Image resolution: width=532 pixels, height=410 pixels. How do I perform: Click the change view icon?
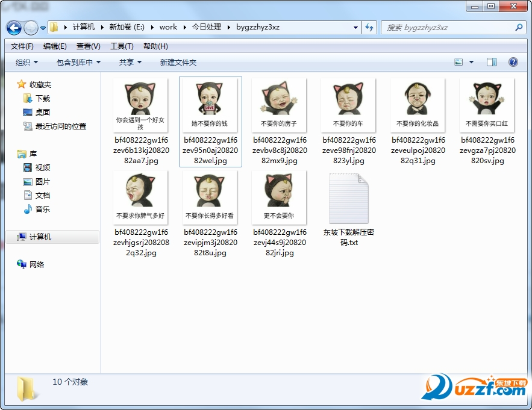[458, 62]
